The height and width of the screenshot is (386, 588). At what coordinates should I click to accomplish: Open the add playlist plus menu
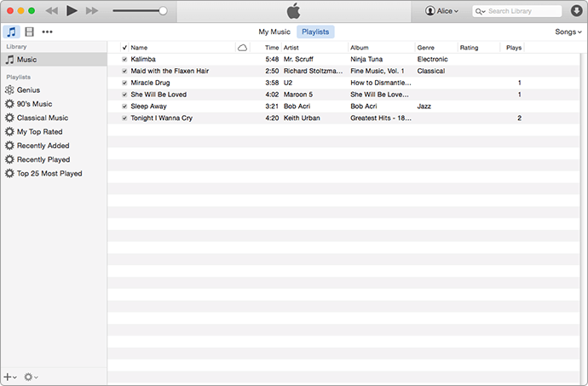9,377
